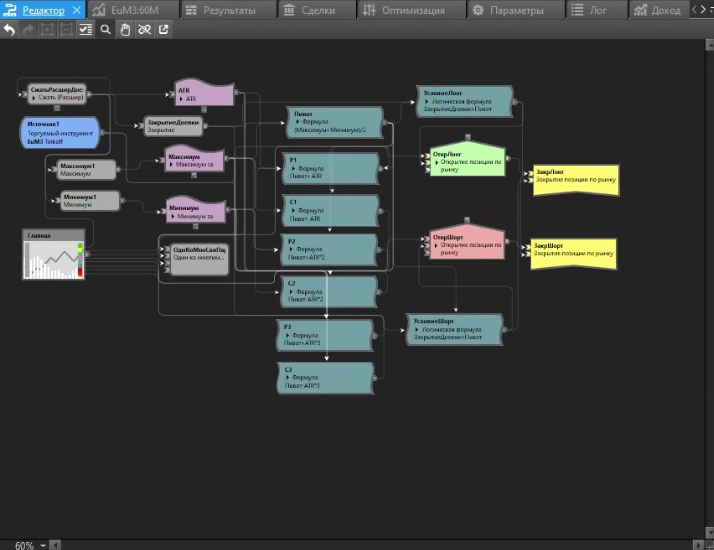The height and width of the screenshot is (550, 714).
Task: Click the Главная chart panel thumbnail
Action: click(52, 258)
